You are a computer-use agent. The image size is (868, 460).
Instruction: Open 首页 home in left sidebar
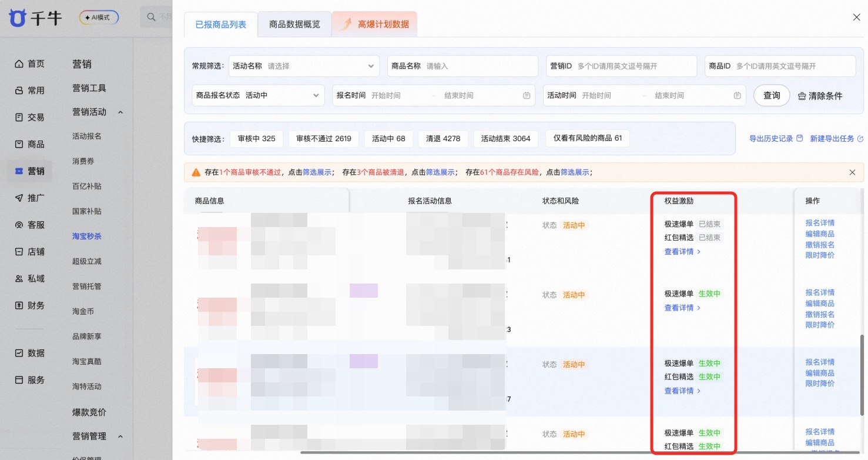tap(29, 64)
